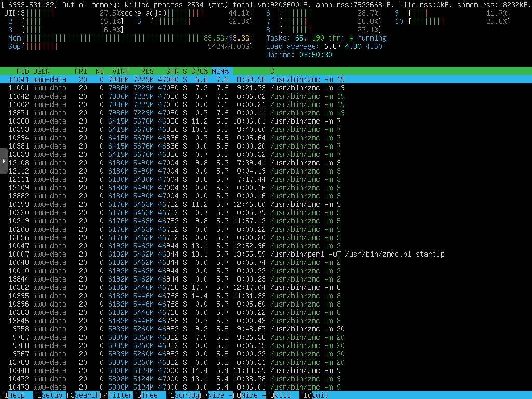Sort by the PID column header

click(23, 71)
